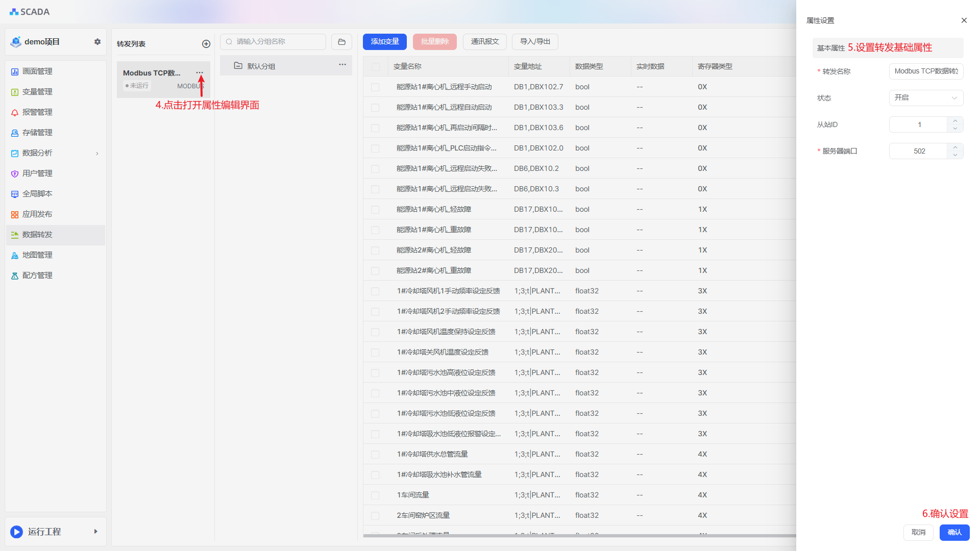Expand the 数据分析 submenu chevron
980x551 pixels.
(97, 153)
